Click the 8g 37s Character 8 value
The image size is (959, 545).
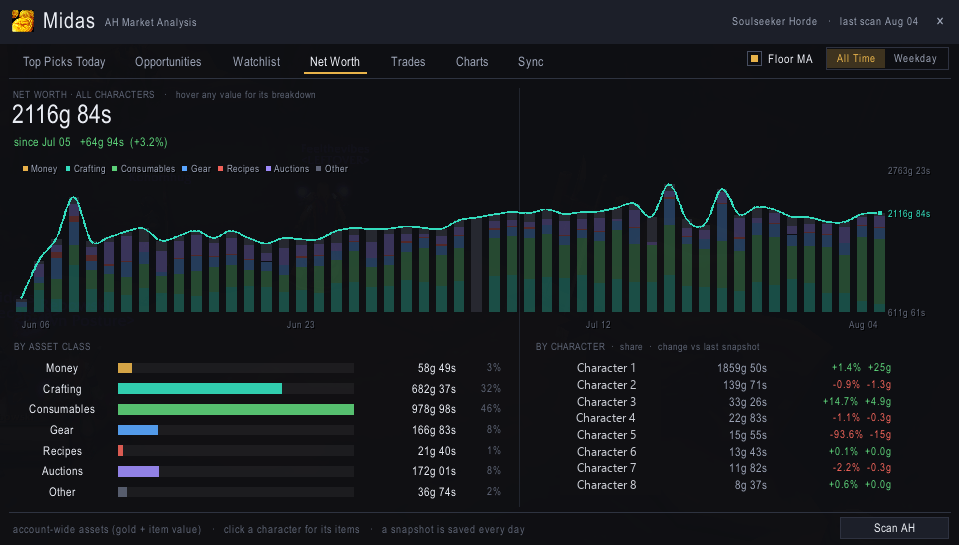coord(750,485)
